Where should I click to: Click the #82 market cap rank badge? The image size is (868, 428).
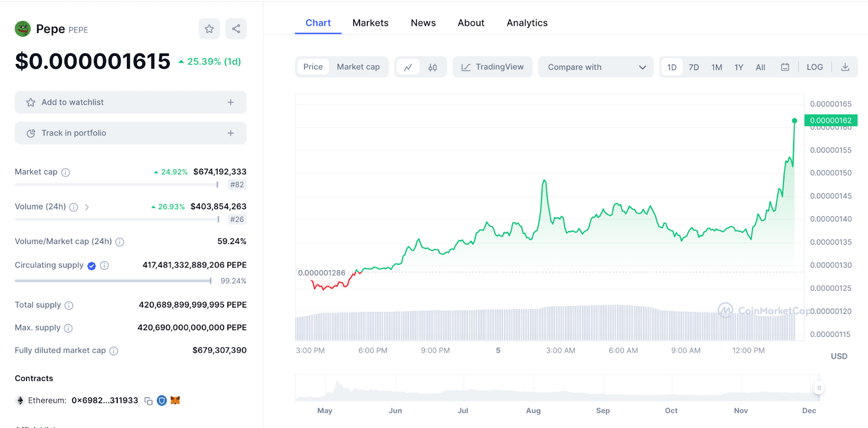[x=237, y=184]
